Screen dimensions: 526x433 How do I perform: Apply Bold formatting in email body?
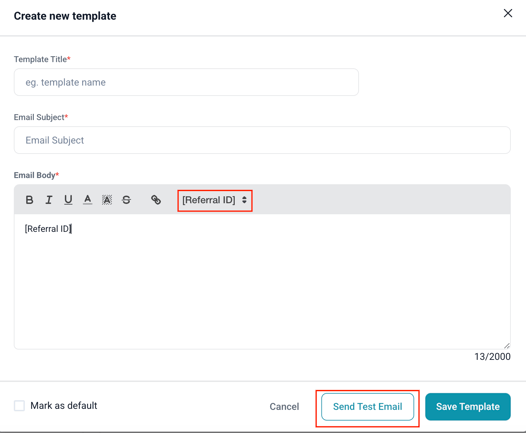pyautogui.click(x=30, y=200)
